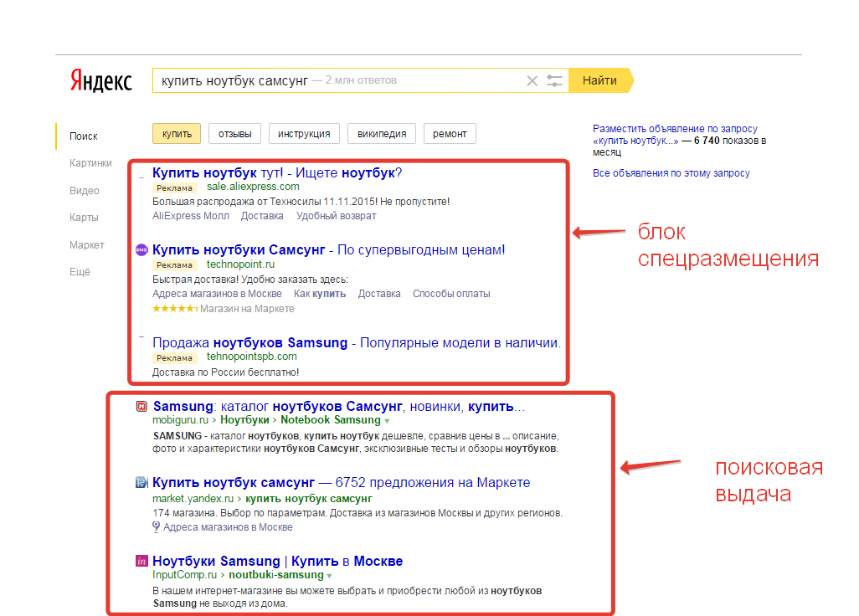Screen dimensions: 859x616
Task: Click the Яндекс logo
Action: (x=101, y=81)
